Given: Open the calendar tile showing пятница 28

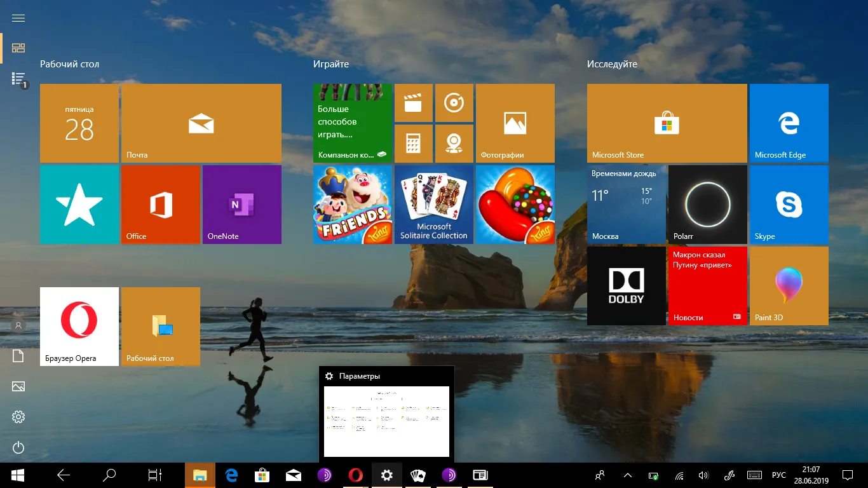Looking at the screenshot, I should pyautogui.click(x=79, y=123).
